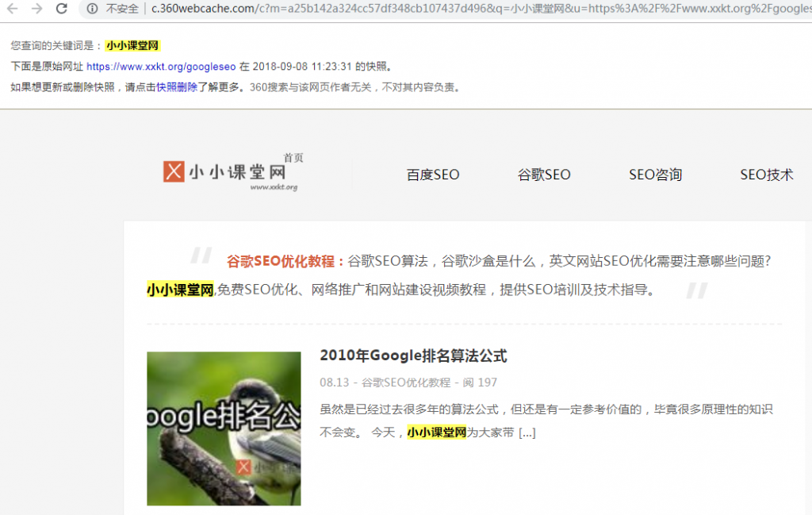Click the [...] read-more link
Screen dimensions: 812x515
point(527,432)
